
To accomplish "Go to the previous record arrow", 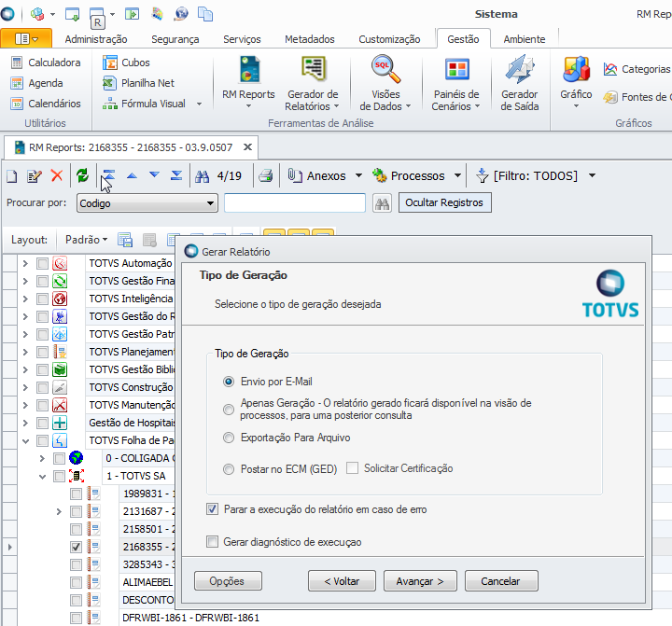I will (x=132, y=175).
